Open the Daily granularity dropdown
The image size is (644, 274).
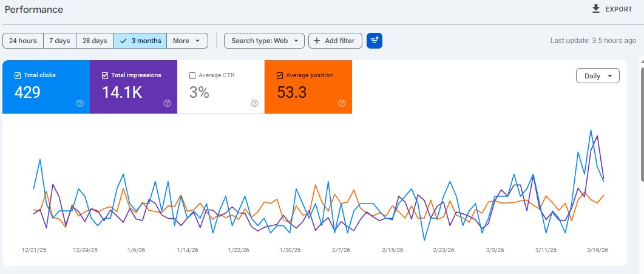point(598,75)
